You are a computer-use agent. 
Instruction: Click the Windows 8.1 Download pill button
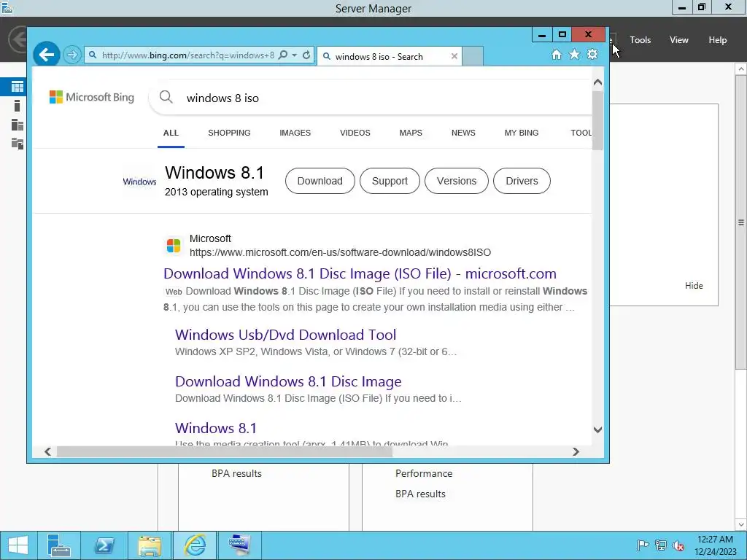click(320, 181)
